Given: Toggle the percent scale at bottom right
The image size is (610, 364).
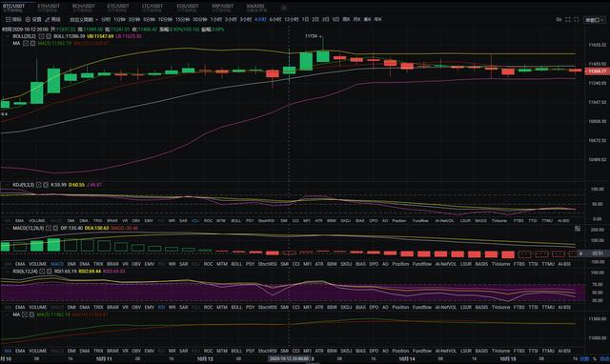Looking at the screenshot, I should (595, 359).
